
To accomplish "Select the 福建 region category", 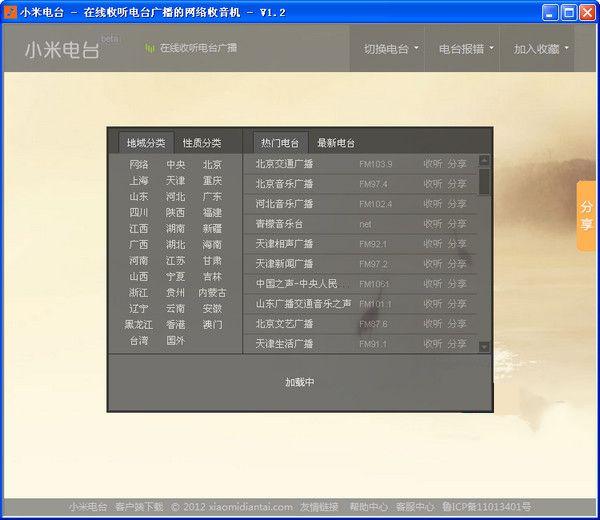I will [212, 212].
